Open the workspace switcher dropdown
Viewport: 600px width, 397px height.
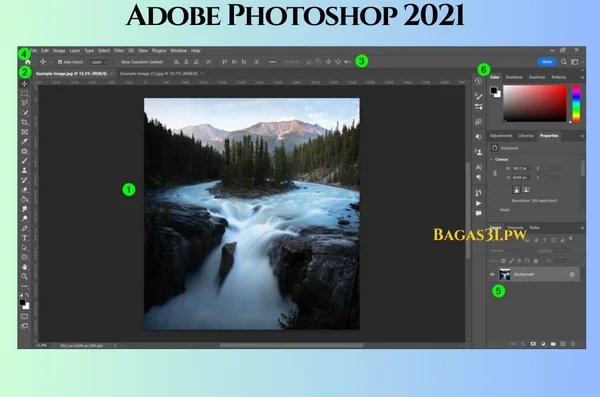[575, 62]
